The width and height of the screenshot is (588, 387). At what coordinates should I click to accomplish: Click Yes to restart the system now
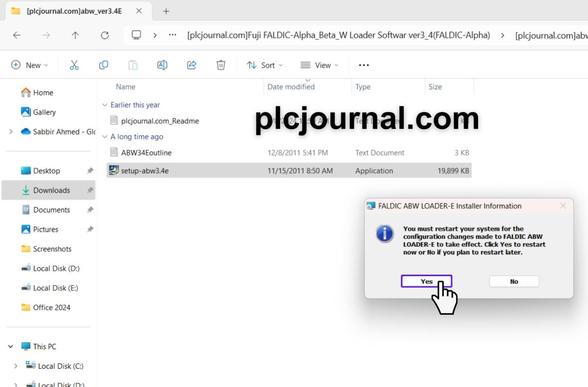tap(426, 281)
